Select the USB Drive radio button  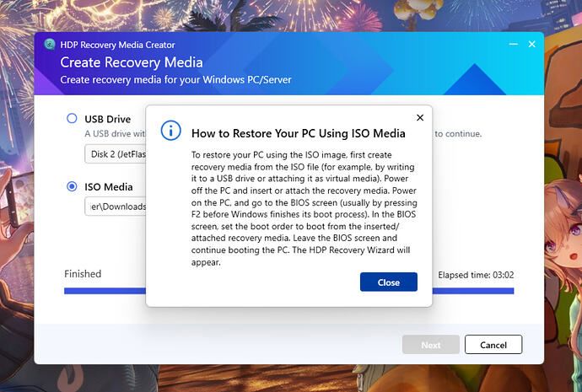[73, 119]
